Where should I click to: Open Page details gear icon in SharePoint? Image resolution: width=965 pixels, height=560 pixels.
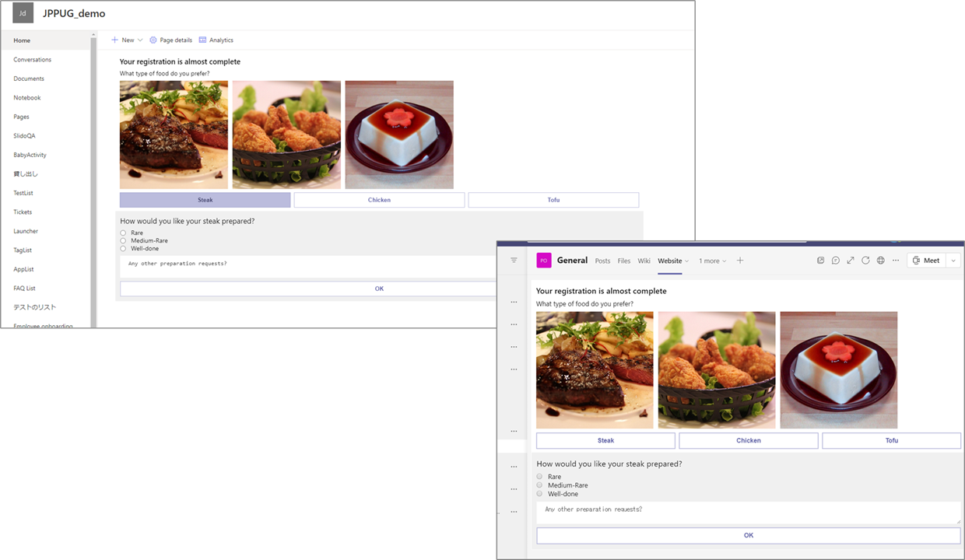click(153, 40)
